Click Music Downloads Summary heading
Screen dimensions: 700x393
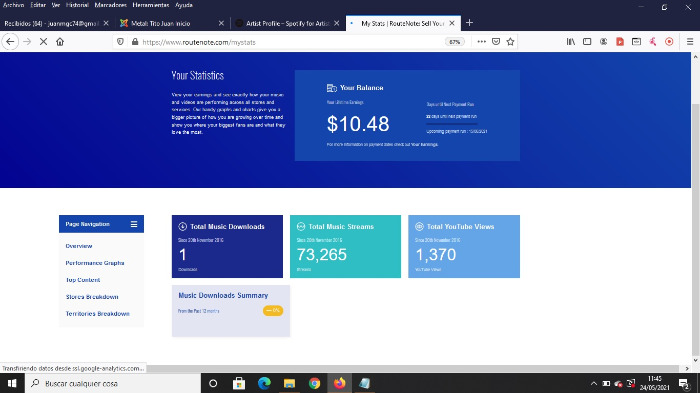coord(223,295)
